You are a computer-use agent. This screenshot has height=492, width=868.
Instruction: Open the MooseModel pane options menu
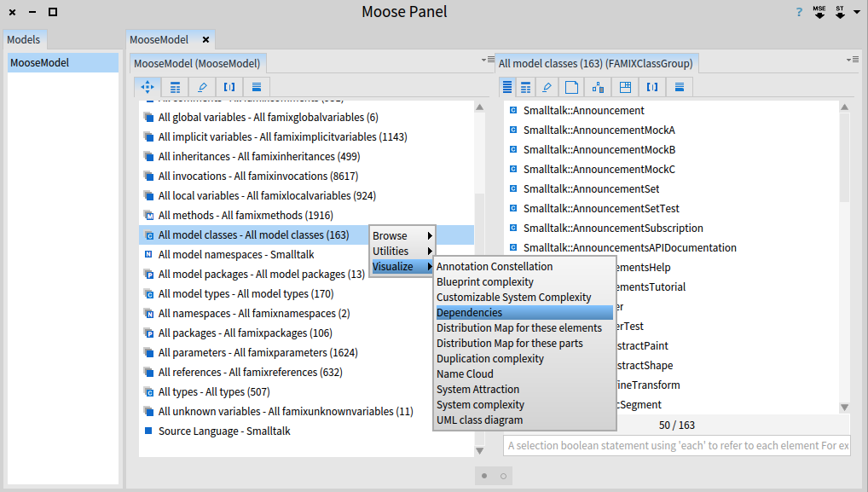(487, 60)
